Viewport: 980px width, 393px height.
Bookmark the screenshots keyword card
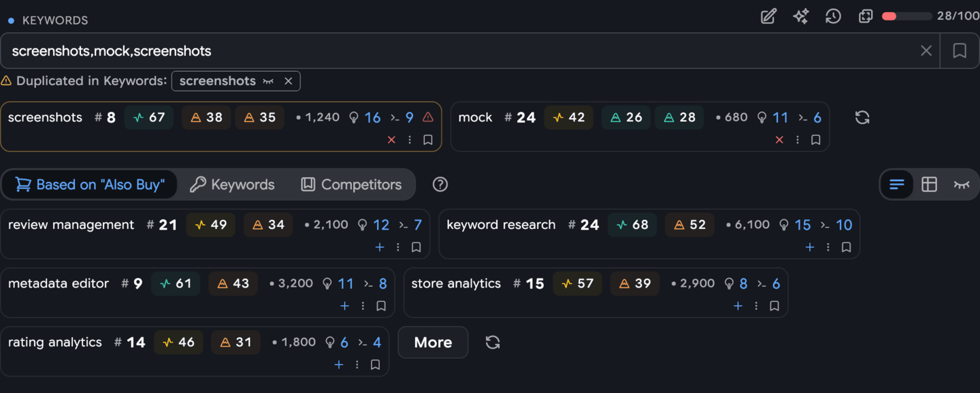[x=428, y=140]
